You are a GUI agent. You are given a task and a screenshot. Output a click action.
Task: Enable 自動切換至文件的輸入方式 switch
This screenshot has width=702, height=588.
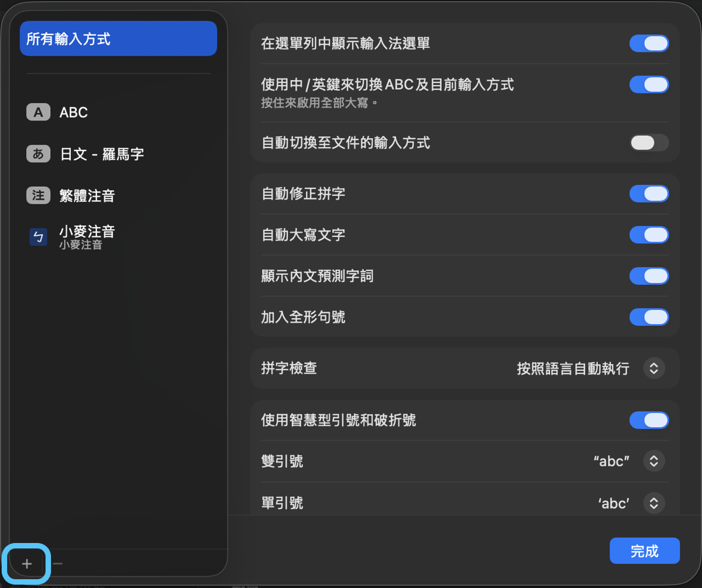(x=649, y=143)
